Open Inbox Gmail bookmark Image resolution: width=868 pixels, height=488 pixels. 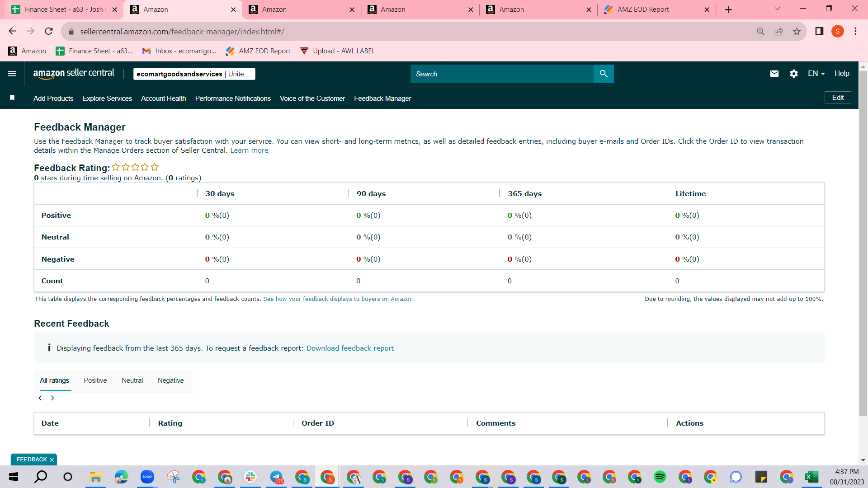(x=179, y=51)
